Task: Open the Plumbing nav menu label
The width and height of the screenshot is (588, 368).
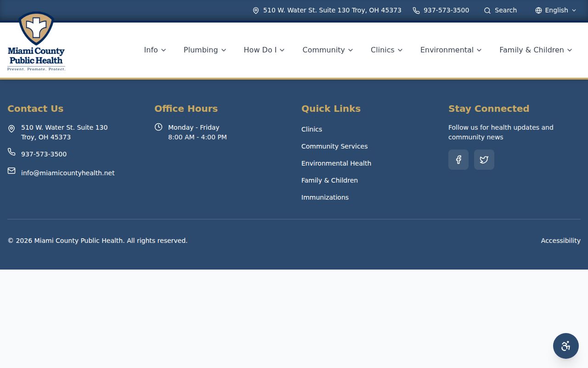Action: 201,50
